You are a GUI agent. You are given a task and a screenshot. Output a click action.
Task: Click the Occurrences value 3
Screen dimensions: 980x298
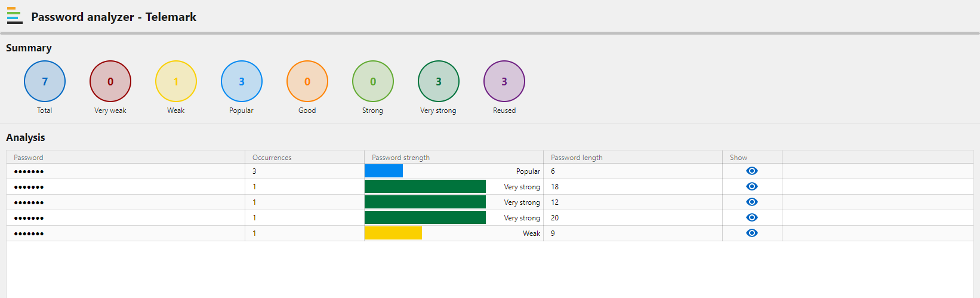pyautogui.click(x=254, y=171)
